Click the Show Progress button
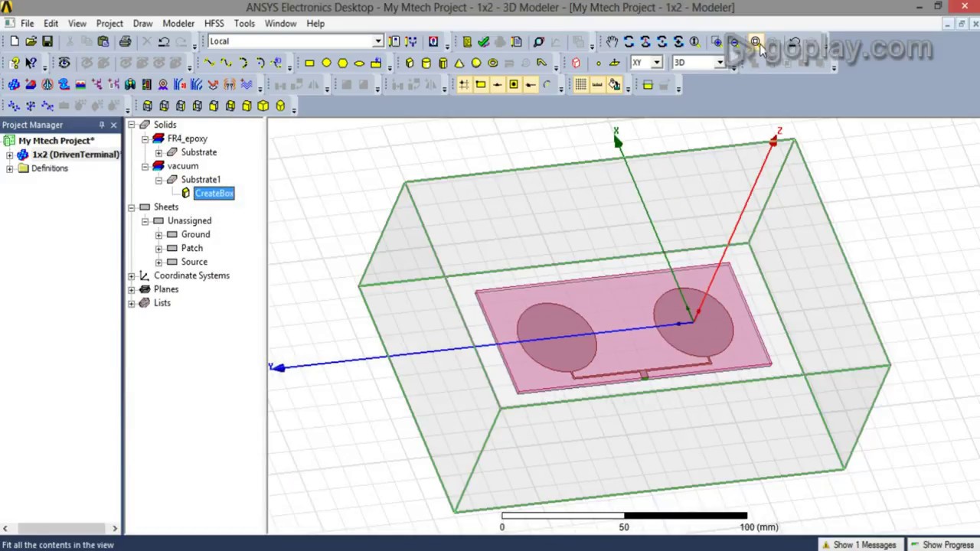Viewport: 980px width, 551px height. pyautogui.click(x=942, y=545)
